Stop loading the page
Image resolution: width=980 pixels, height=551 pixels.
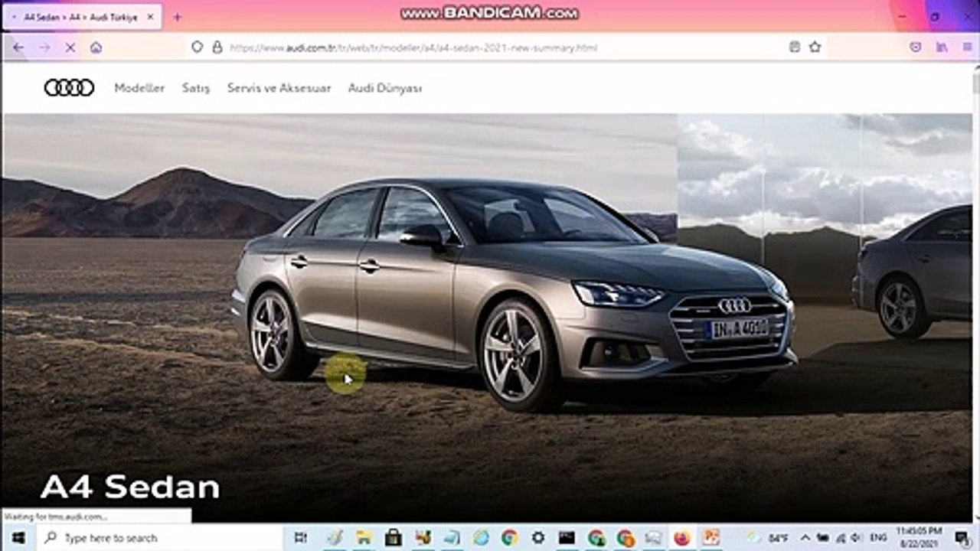70,47
